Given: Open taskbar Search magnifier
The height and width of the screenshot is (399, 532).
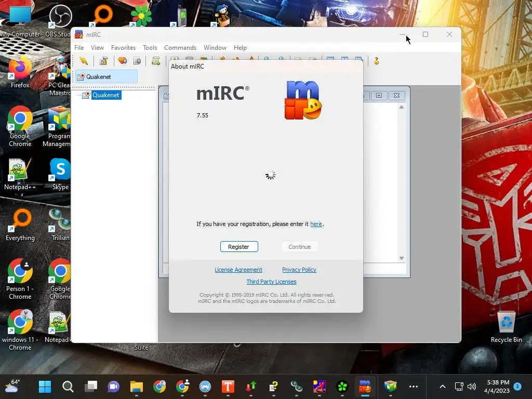Looking at the screenshot, I should click(68, 387).
